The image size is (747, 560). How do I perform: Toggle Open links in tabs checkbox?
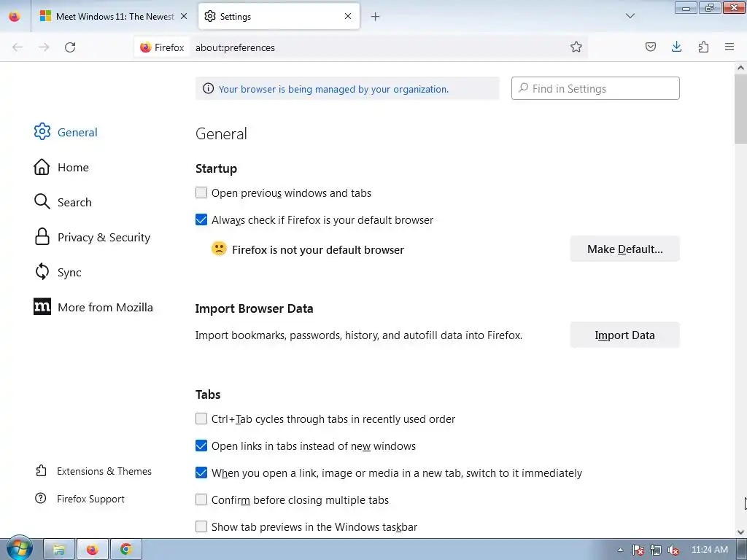[x=201, y=446]
